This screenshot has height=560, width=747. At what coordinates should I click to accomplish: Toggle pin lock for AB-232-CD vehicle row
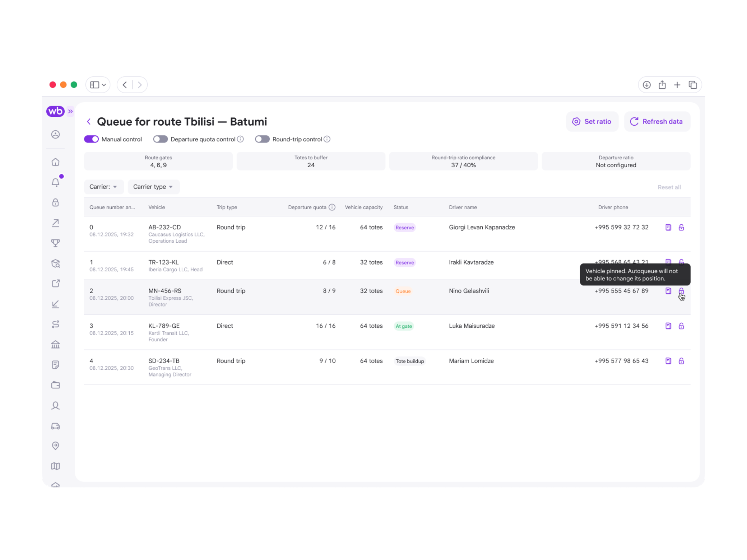point(681,228)
